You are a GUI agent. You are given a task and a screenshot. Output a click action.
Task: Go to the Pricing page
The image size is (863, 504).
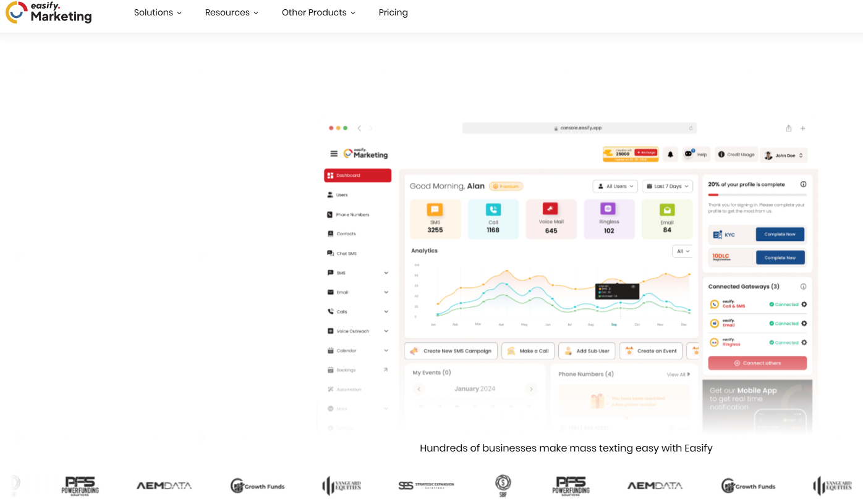point(393,12)
